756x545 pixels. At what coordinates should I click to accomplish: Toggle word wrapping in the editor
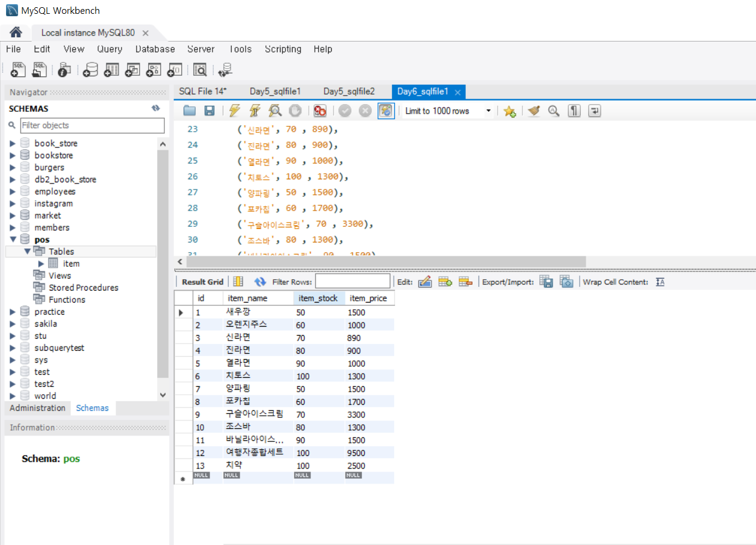click(594, 111)
